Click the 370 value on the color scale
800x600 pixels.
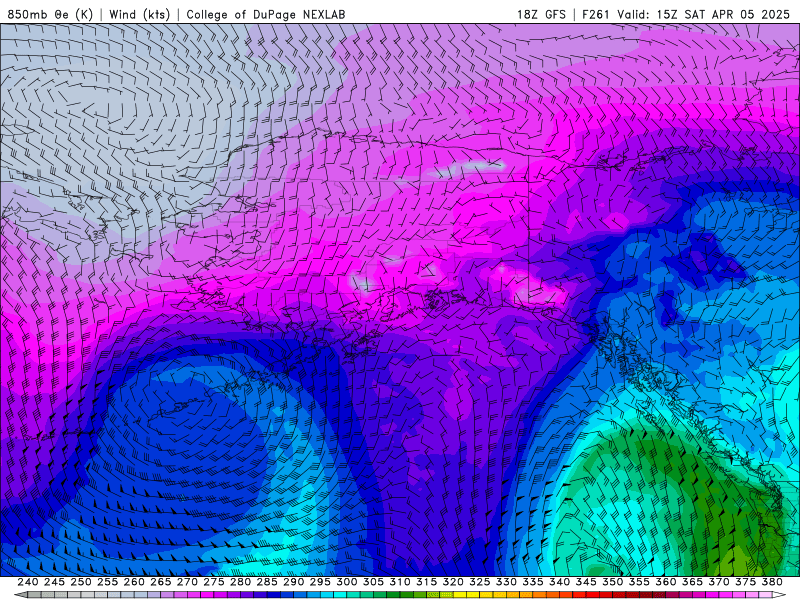tap(719, 582)
